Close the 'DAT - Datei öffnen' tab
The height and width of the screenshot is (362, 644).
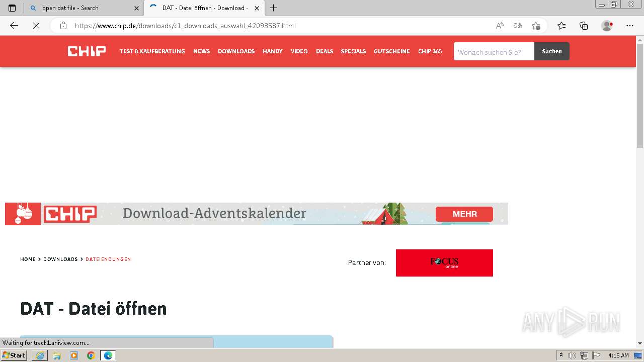[257, 8]
